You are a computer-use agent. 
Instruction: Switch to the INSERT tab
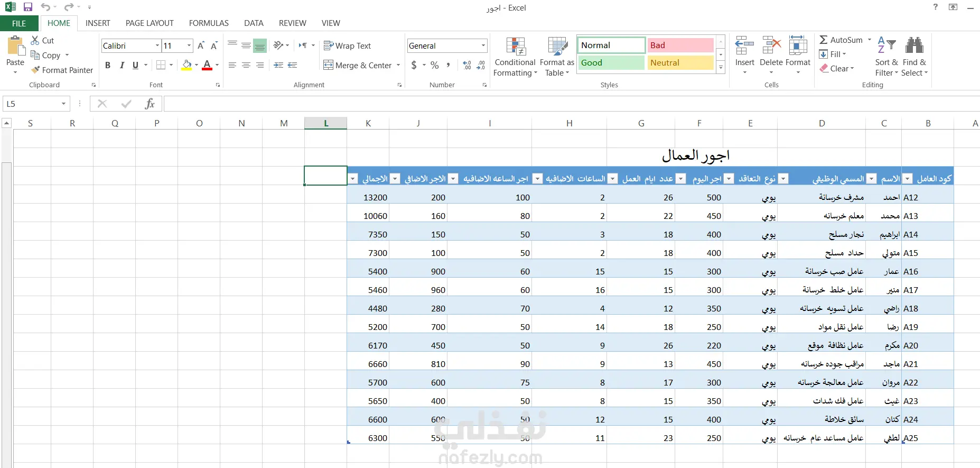tap(98, 23)
